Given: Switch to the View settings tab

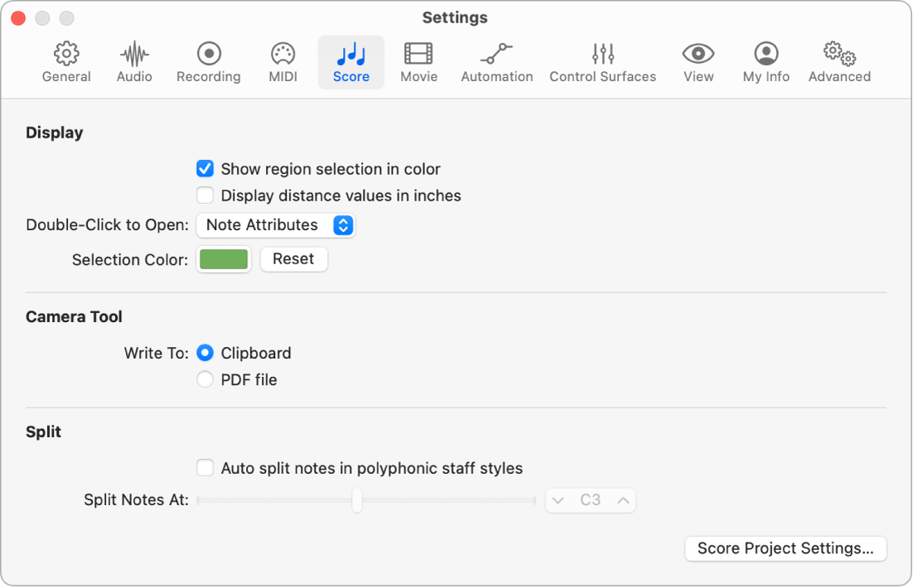Looking at the screenshot, I should [698, 61].
